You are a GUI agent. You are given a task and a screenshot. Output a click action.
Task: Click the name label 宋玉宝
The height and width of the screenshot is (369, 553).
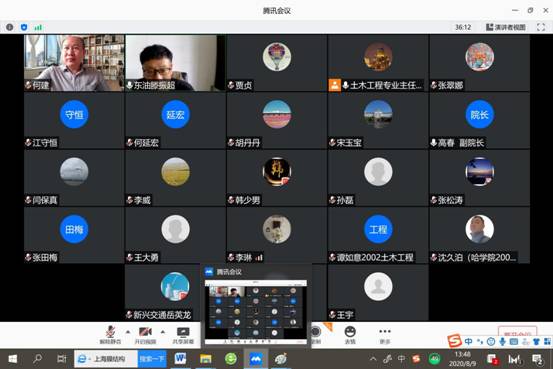click(349, 143)
